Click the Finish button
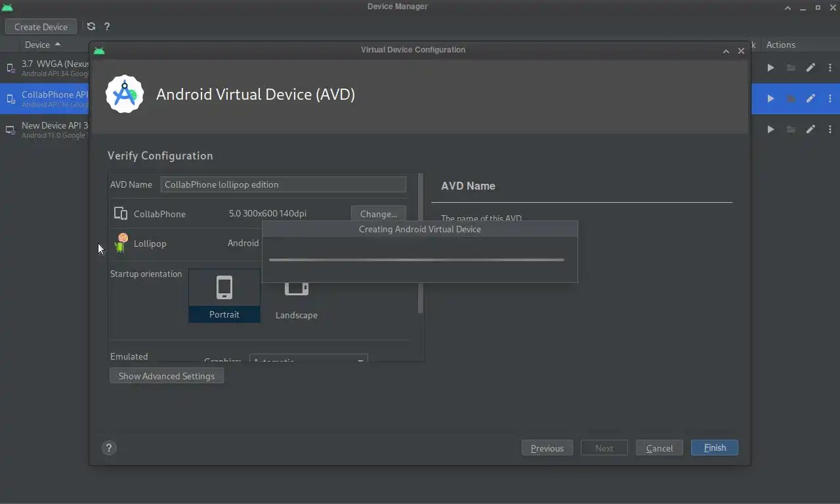 715,448
